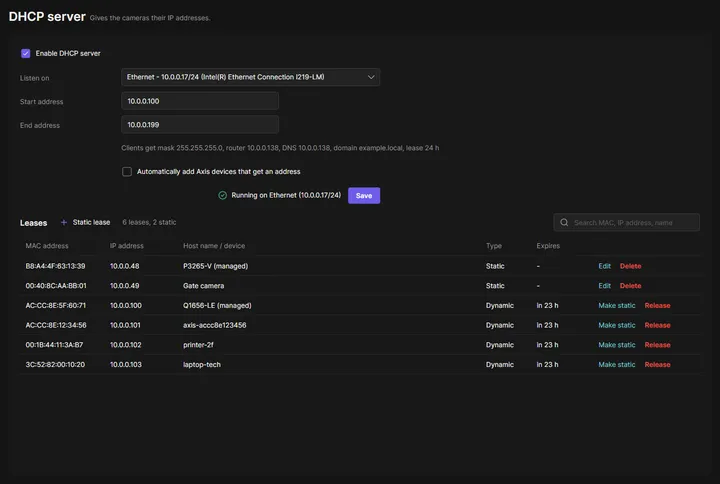
Task: Click the laptop-tech host name
Action: [x=202, y=365]
